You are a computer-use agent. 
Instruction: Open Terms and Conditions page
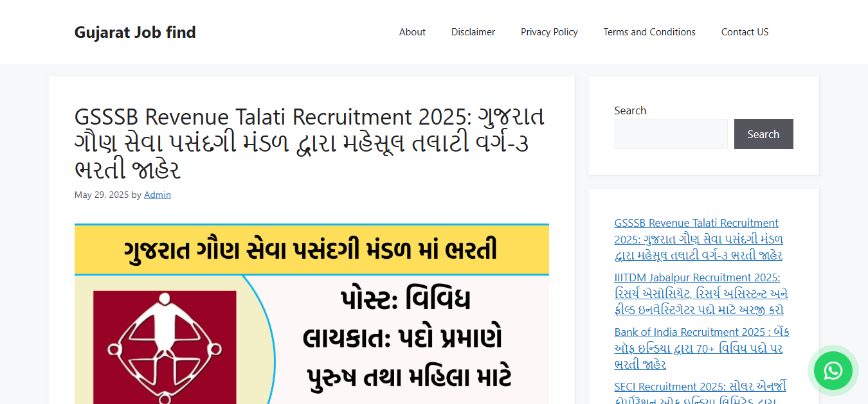point(649,32)
